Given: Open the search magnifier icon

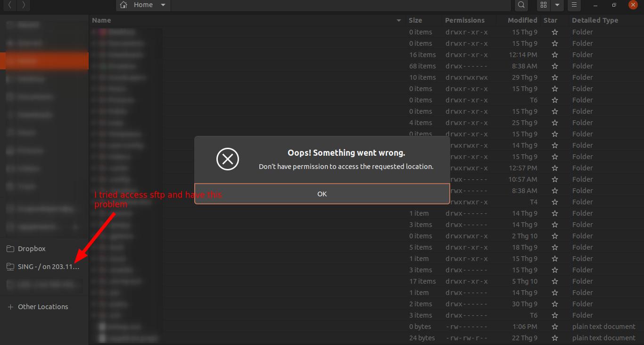Looking at the screenshot, I should click(521, 5).
